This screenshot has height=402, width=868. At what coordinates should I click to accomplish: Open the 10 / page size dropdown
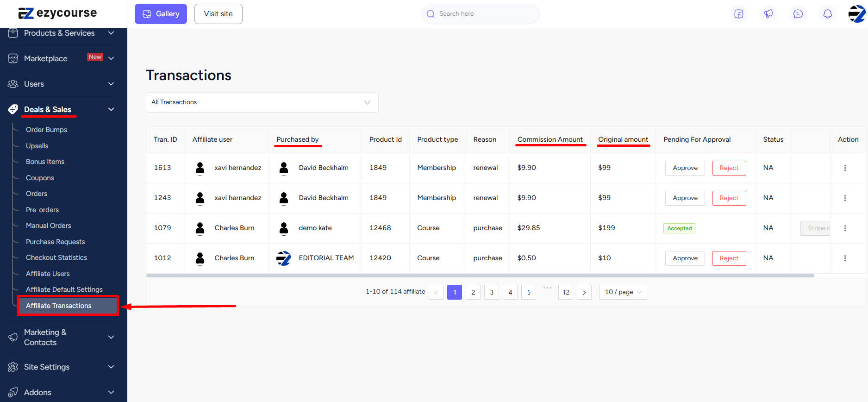(x=623, y=292)
